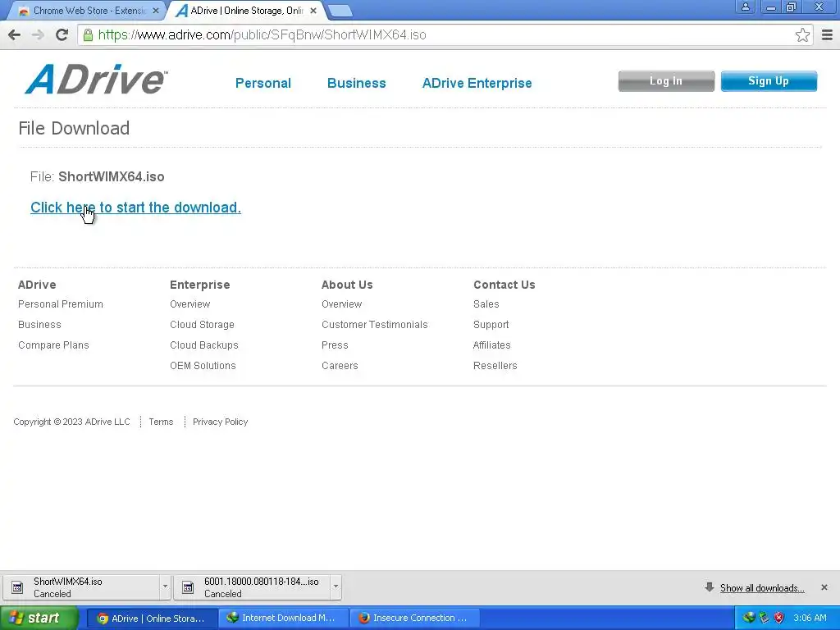Open the Privacy Policy link
840x630 pixels.
220,422
